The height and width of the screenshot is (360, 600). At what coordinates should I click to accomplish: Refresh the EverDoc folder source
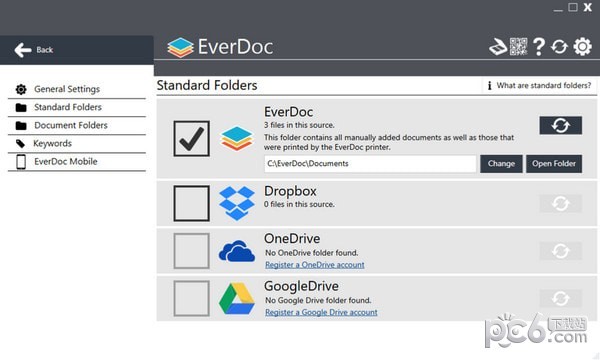click(561, 125)
